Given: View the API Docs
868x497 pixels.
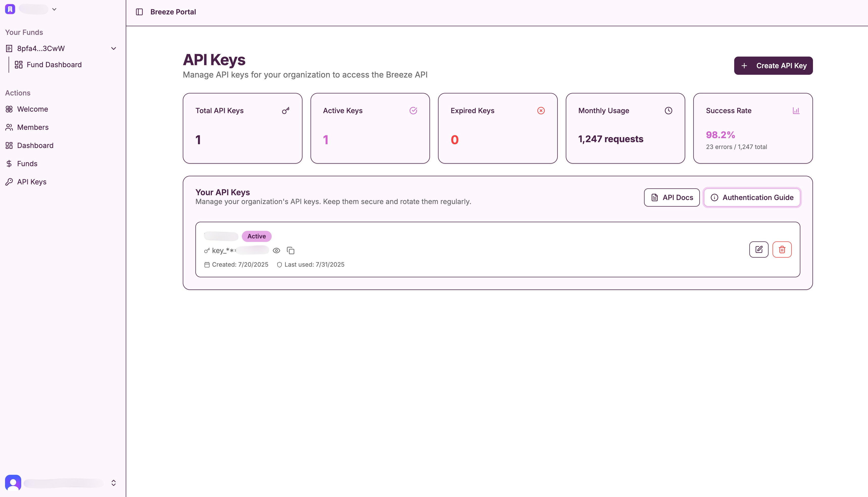Looking at the screenshot, I should 671,197.
